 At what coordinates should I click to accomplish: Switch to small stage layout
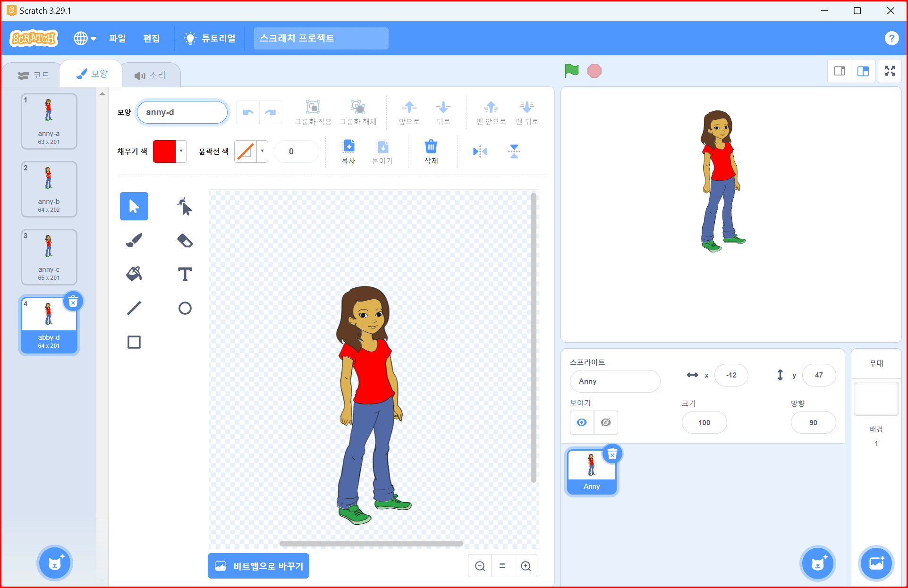(x=840, y=71)
